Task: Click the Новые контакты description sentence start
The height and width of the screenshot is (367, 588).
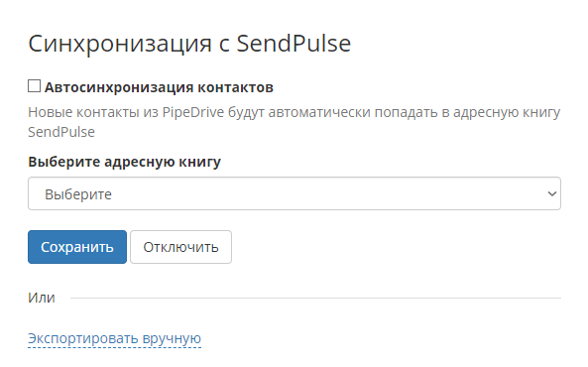Action: point(84,112)
